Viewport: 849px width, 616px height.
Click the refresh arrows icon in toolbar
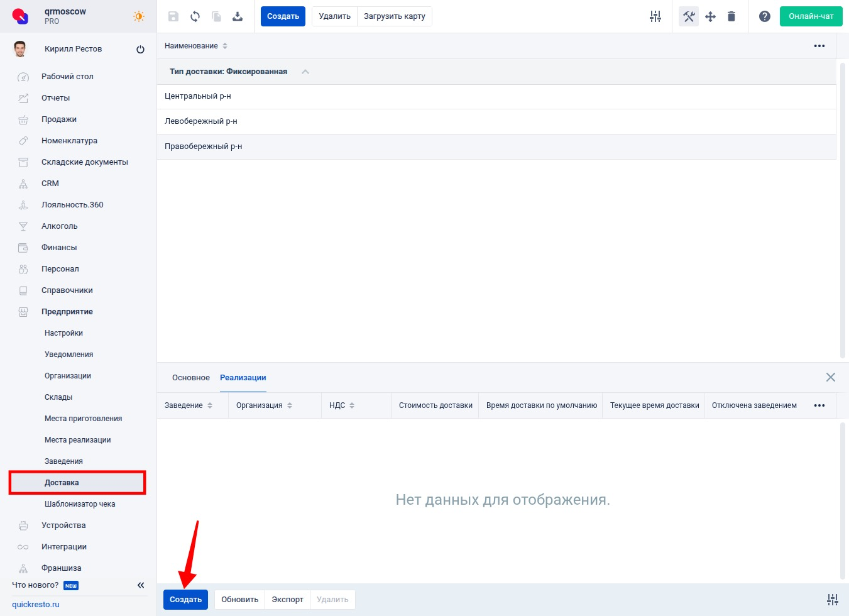[195, 16]
